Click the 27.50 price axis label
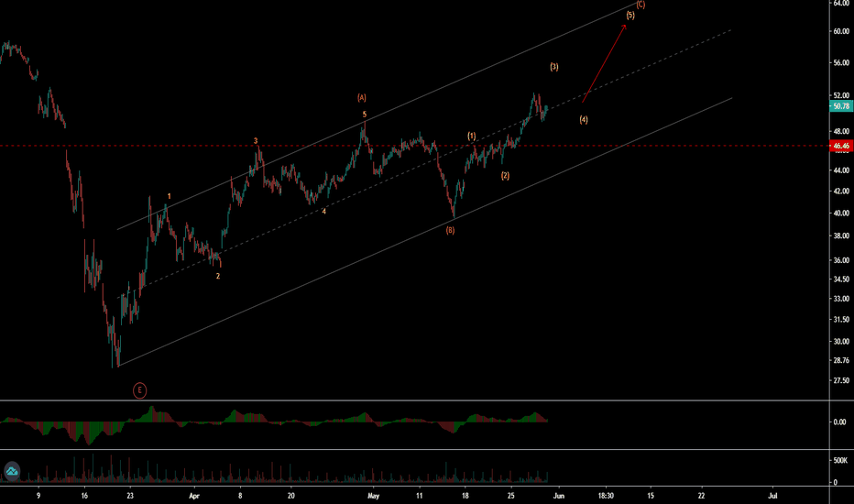This screenshot has height=504, width=854. [x=841, y=381]
